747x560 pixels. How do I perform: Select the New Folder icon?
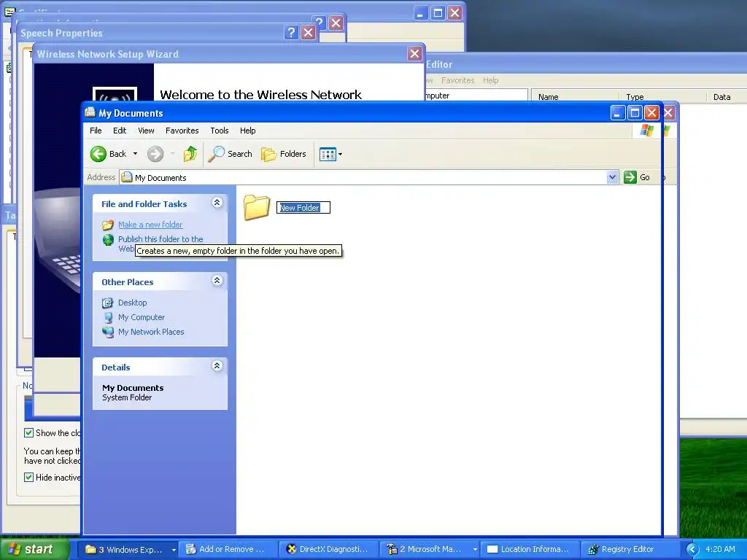(257, 207)
